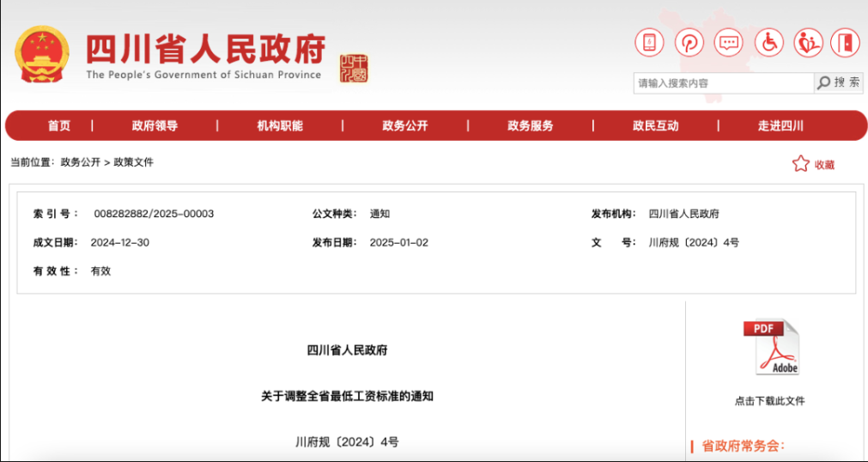Click the centered 川府规〔2024〕4号 line
This screenshot has height=462, width=868.
(x=347, y=442)
